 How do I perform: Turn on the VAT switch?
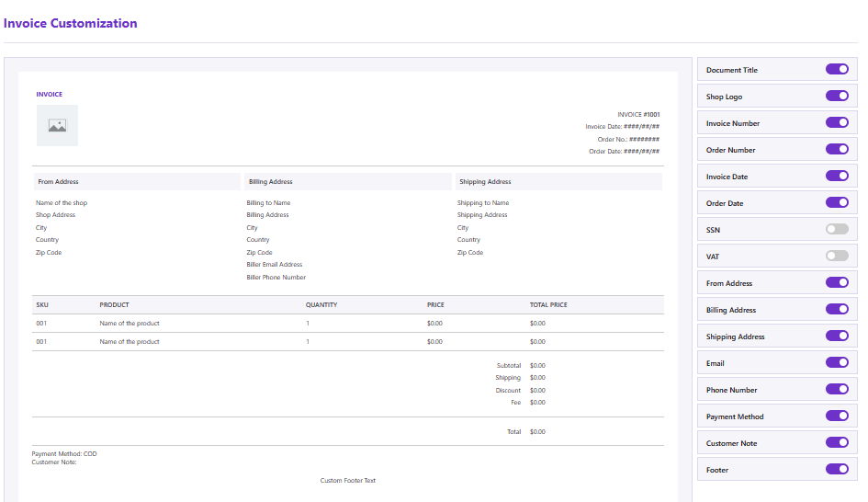coord(837,256)
